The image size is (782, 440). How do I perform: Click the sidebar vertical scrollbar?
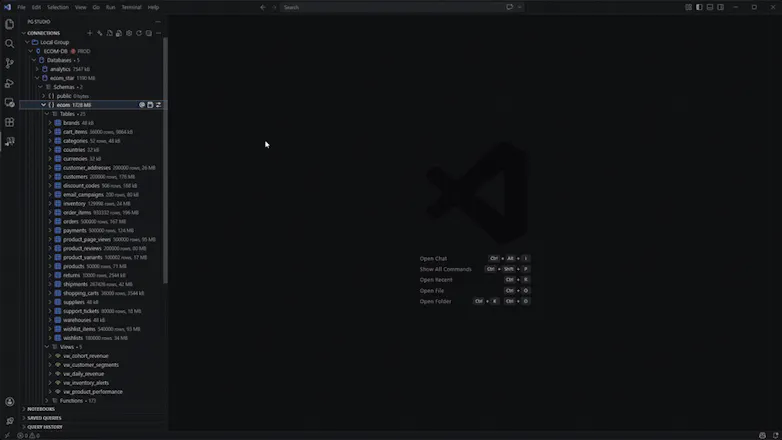click(x=165, y=160)
